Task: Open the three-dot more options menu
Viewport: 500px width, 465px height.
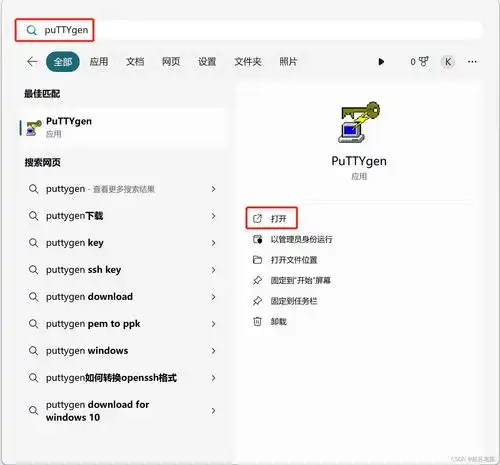Action: 472,62
